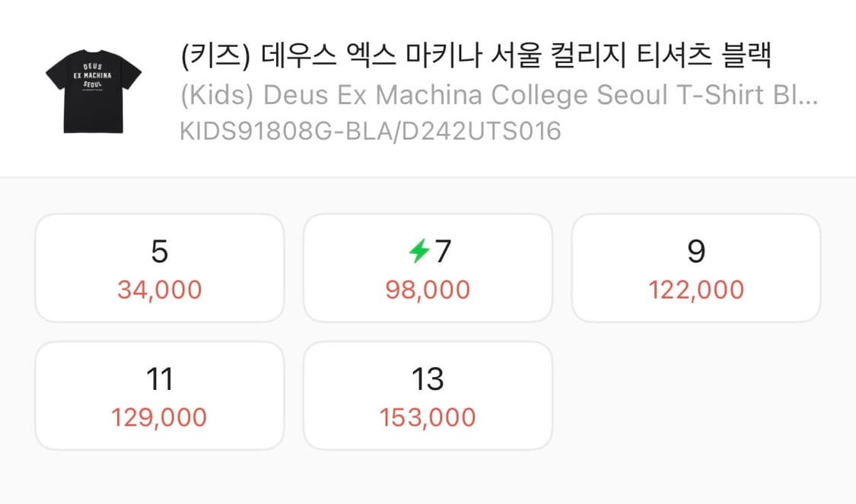Click the 98,000 price under size 7
The image size is (856, 504).
(x=428, y=289)
